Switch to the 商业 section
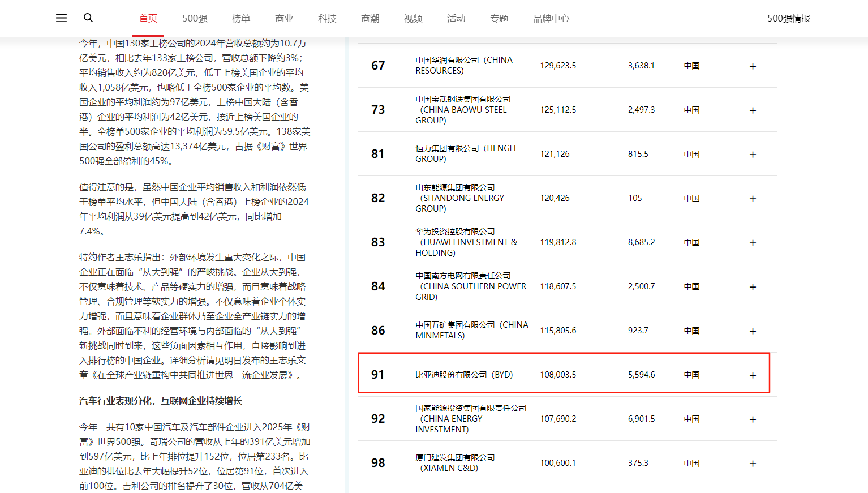Image resolution: width=868 pixels, height=493 pixels. click(284, 18)
